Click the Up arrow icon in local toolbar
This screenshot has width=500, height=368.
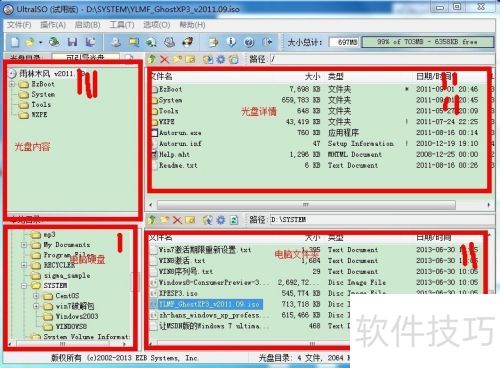click(x=152, y=220)
